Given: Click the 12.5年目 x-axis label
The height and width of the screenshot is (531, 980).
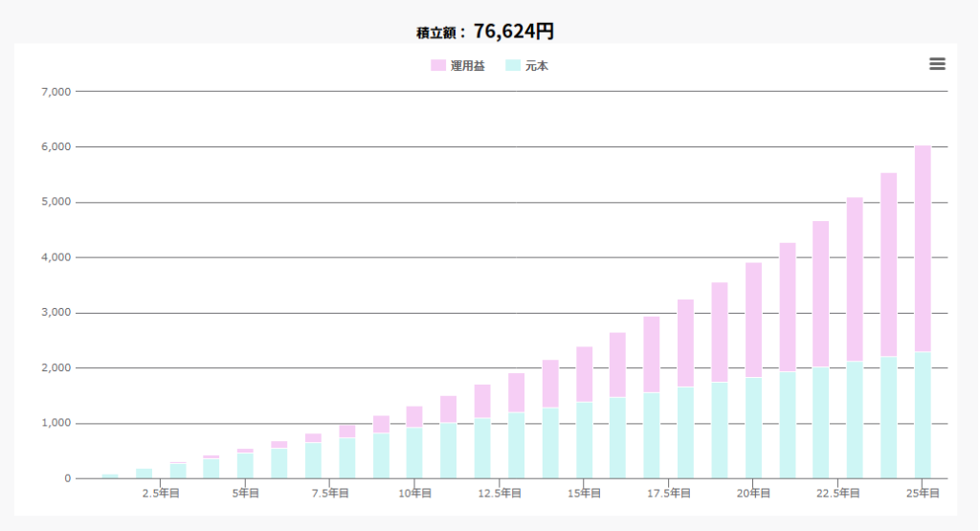Looking at the screenshot, I should point(500,494).
